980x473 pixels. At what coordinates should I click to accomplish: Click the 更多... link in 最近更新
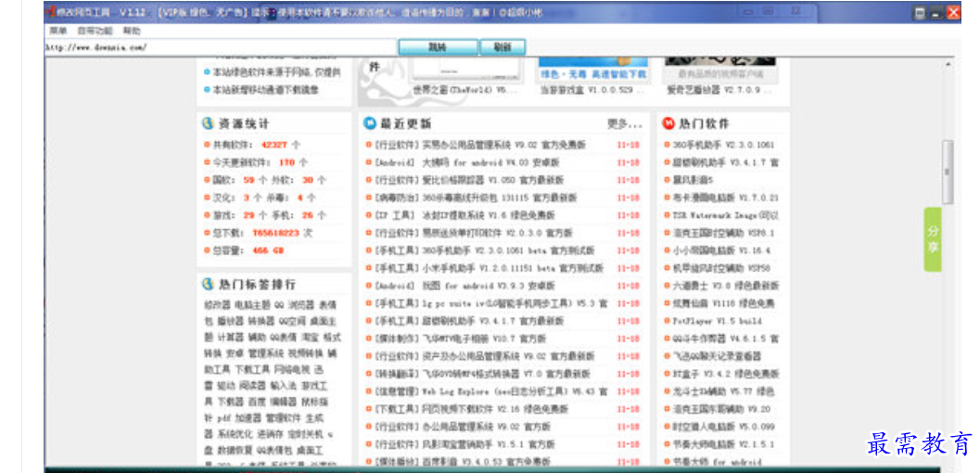coord(625,123)
